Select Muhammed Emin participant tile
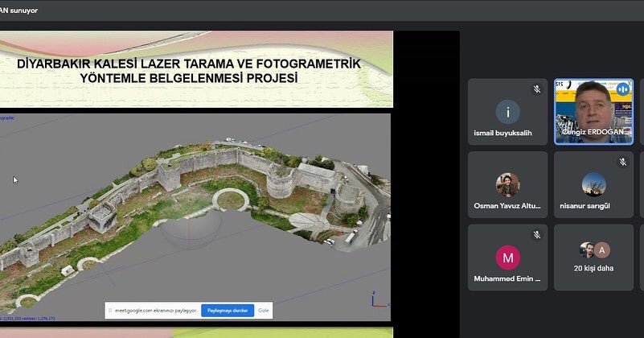 (507, 258)
